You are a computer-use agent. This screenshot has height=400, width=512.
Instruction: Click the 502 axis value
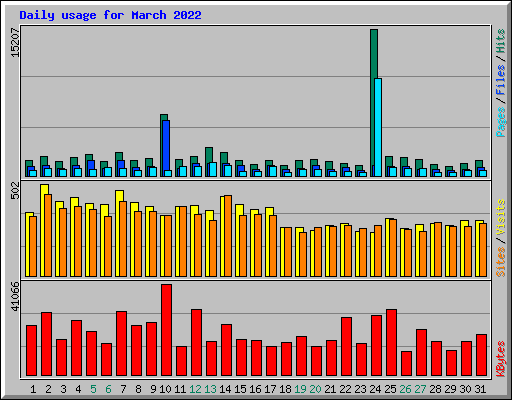coord(15,191)
